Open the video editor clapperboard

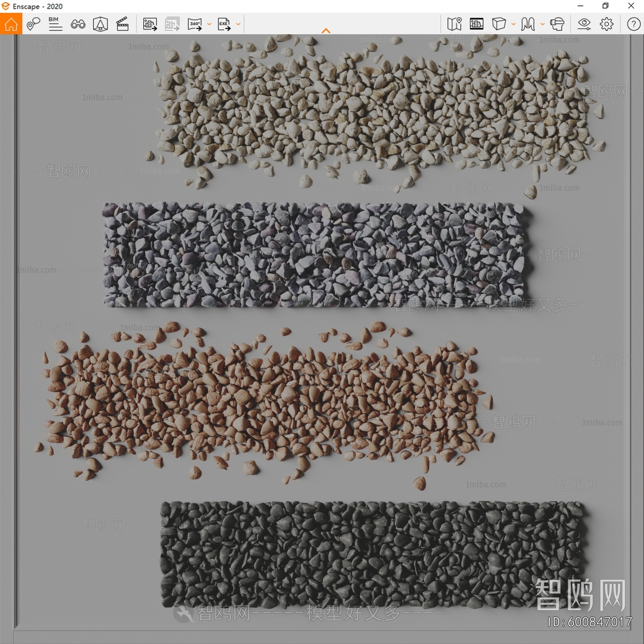click(x=122, y=24)
